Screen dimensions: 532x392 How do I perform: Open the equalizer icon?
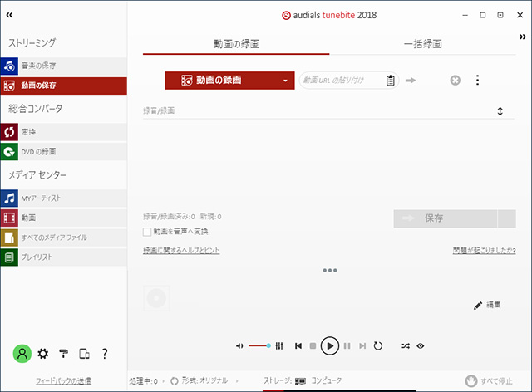[279, 345]
